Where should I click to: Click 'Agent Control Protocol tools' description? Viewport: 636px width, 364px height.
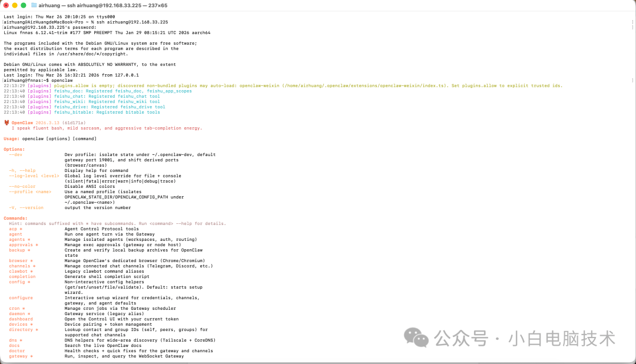pos(101,229)
